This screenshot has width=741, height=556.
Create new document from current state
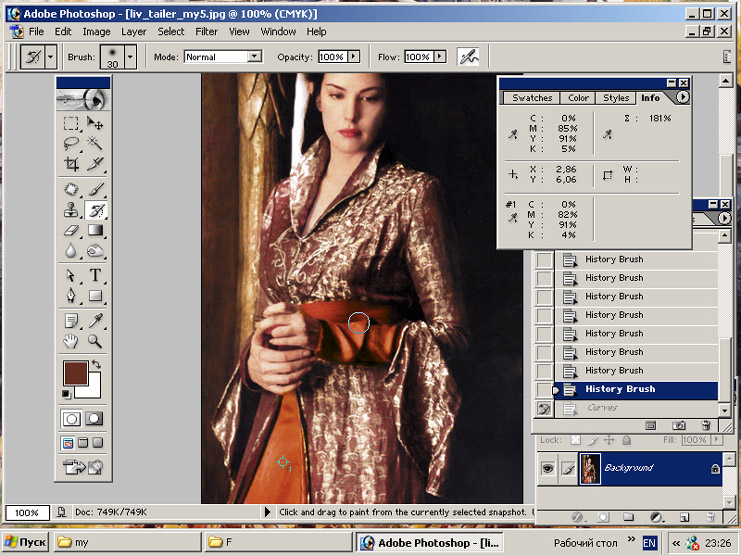(x=651, y=426)
